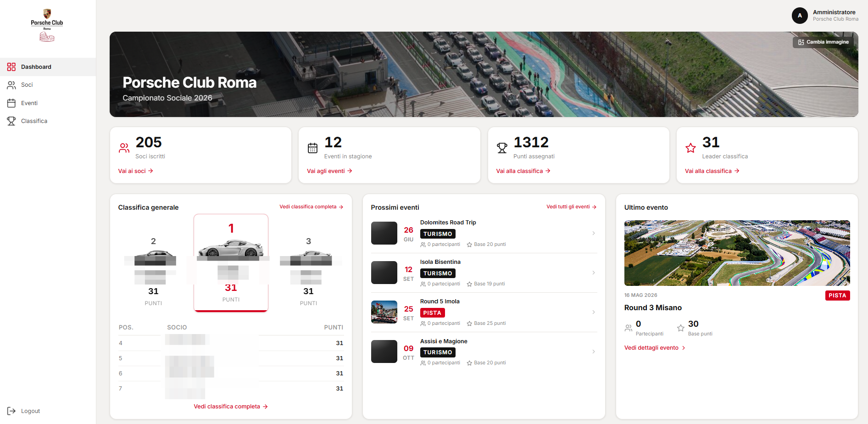Click the TURISMO badge on Dolomites Road Trip

coord(438,234)
